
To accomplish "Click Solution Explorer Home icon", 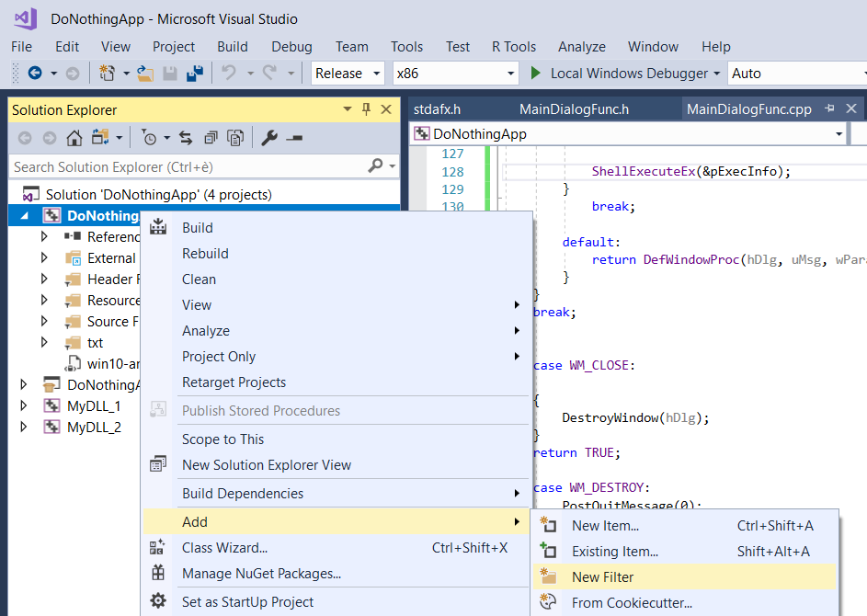I will [x=74, y=138].
